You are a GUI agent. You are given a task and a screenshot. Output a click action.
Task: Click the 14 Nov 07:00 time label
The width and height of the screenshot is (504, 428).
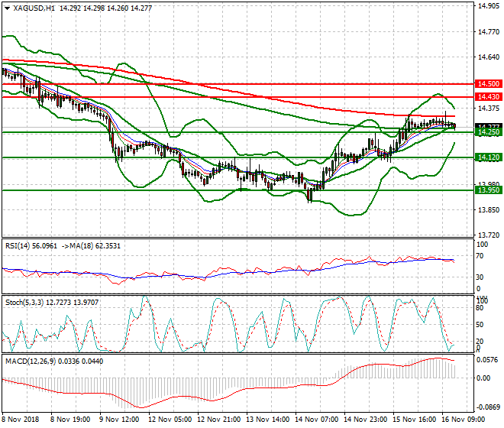tap(317, 420)
